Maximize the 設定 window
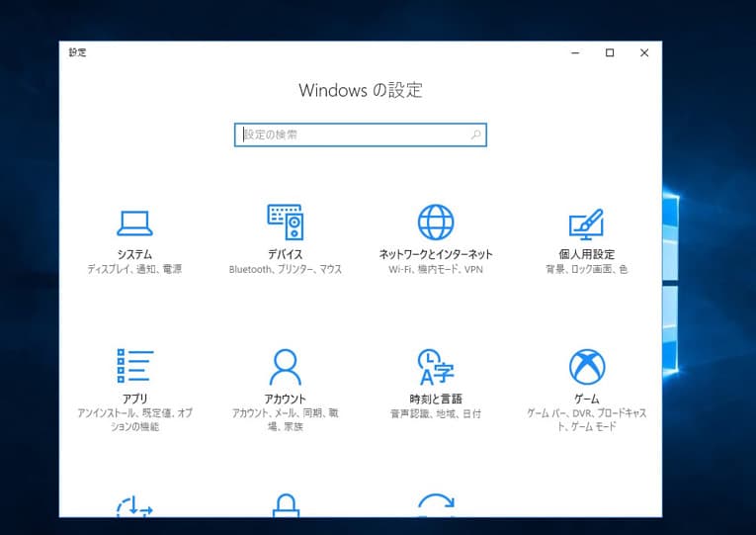Screen dimensions: 756x535 pyautogui.click(x=610, y=52)
